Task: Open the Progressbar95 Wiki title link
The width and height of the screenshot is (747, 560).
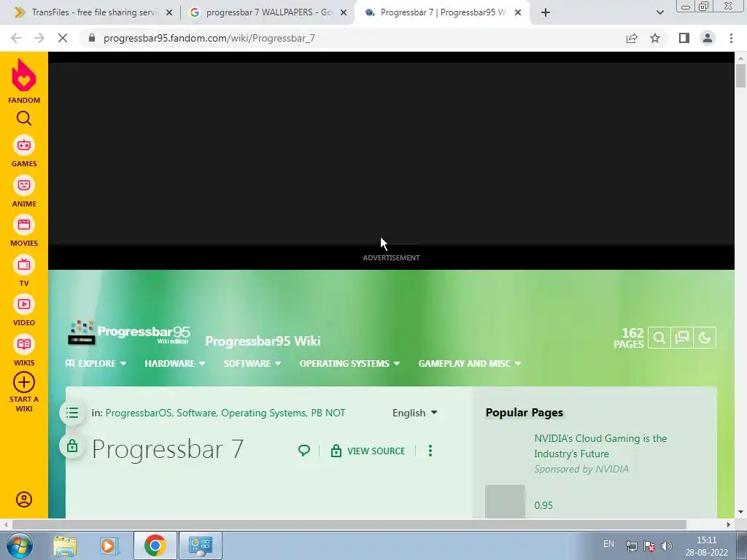Action: (x=263, y=341)
